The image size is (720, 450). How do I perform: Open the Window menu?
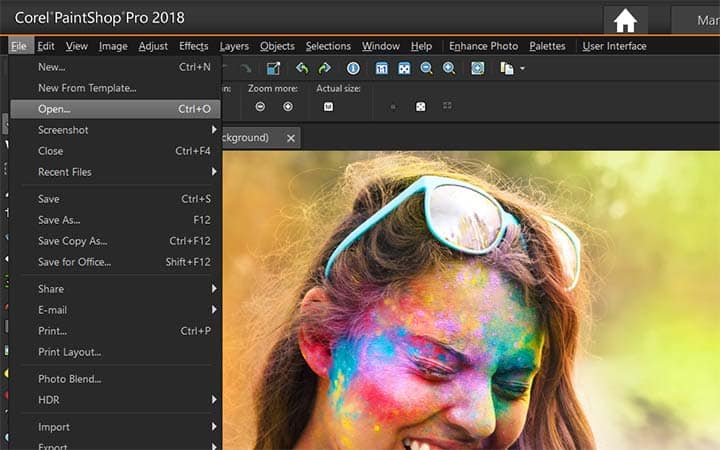(x=381, y=46)
